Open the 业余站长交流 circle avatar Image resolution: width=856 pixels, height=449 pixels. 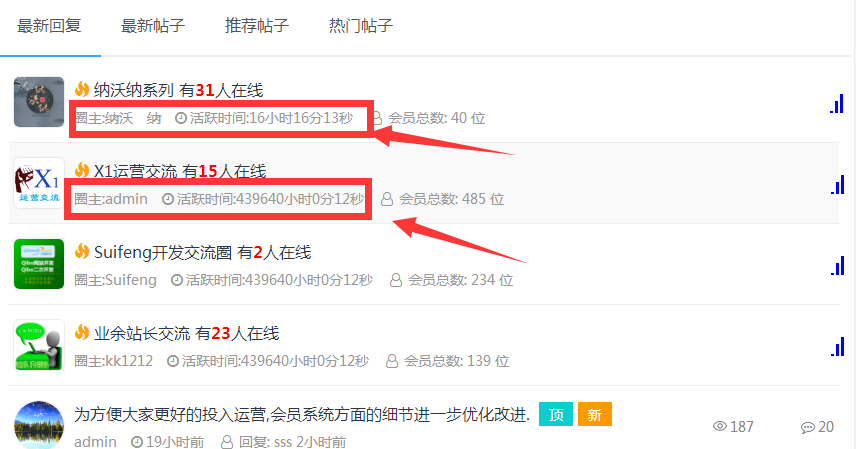pyautogui.click(x=39, y=345)
